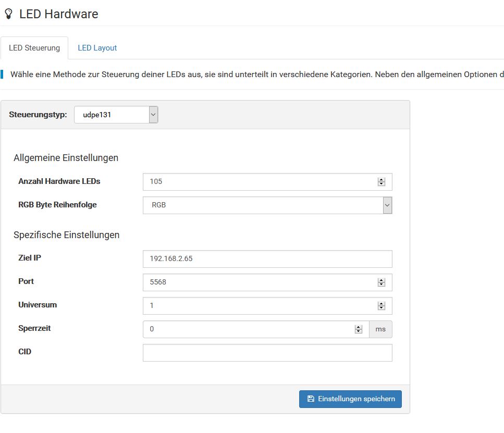This screenshot has height=433, width=504.
Task: Select the LED Steuerung tab
Action: pyautogui.click(x=34, y=48)
